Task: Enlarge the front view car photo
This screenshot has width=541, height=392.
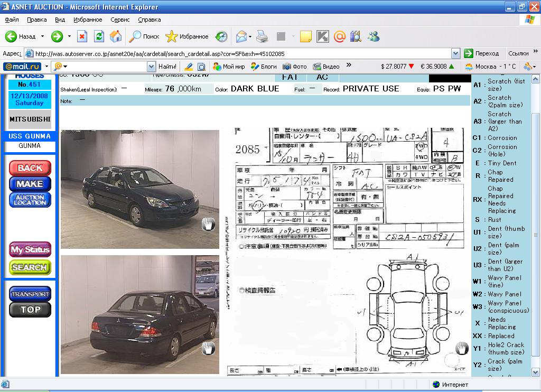Action: (139, 189)
